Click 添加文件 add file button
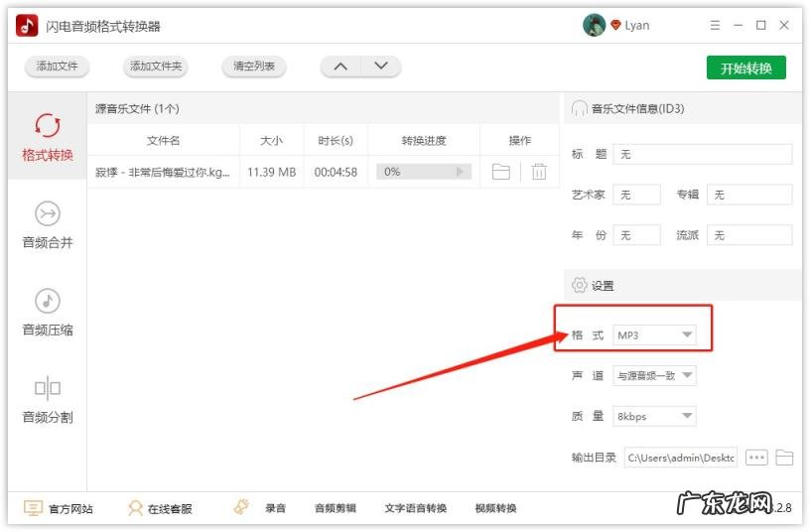The height and width of the screenshot is (532, 810). [57, 66]
